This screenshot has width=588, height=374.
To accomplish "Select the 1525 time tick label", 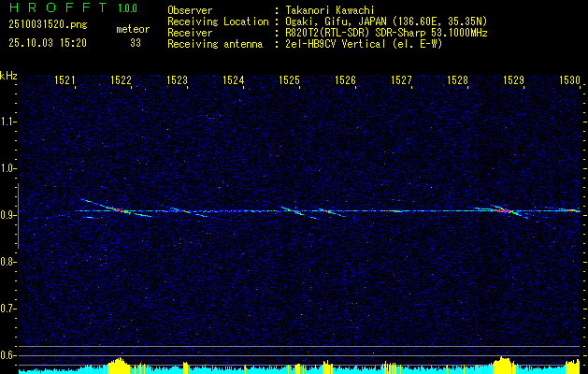I will pos(289,81).
